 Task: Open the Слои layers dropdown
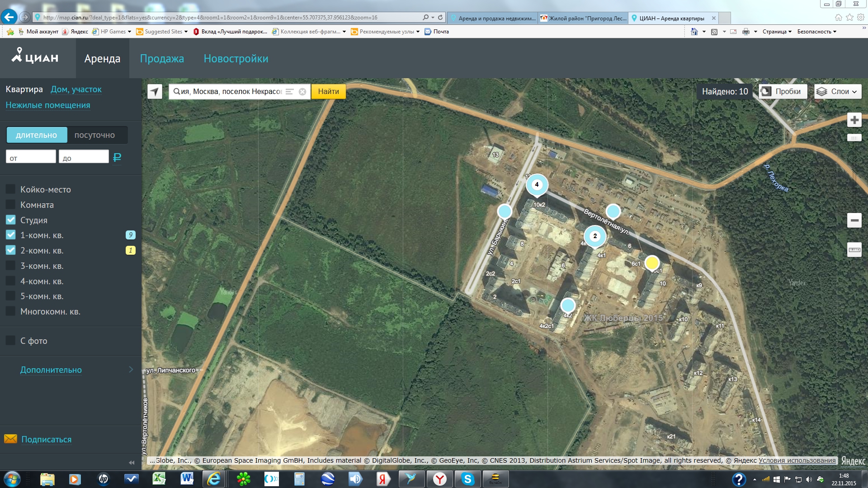tap(838, 91)
